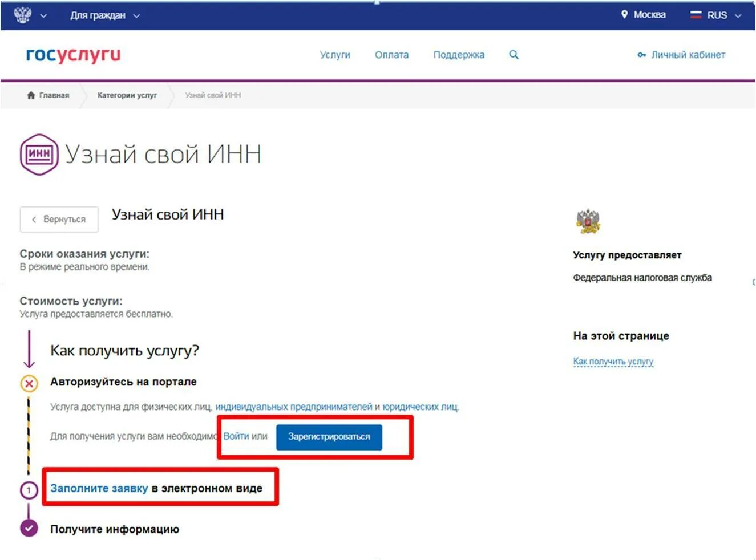Click the Зарегистрироваться button
This screenshot has width=756, height=560.
329,437
